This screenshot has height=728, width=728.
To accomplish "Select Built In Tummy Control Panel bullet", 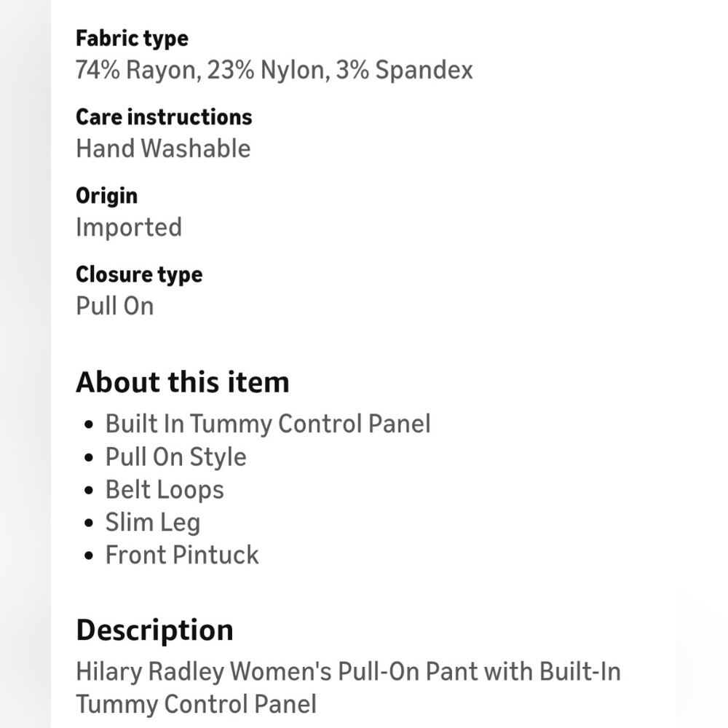I will [268, 424].
